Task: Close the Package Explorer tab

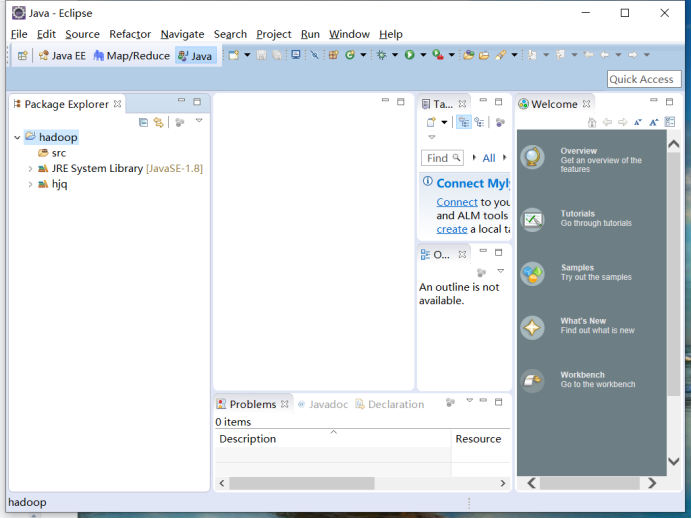Action: tap(117, 104)
